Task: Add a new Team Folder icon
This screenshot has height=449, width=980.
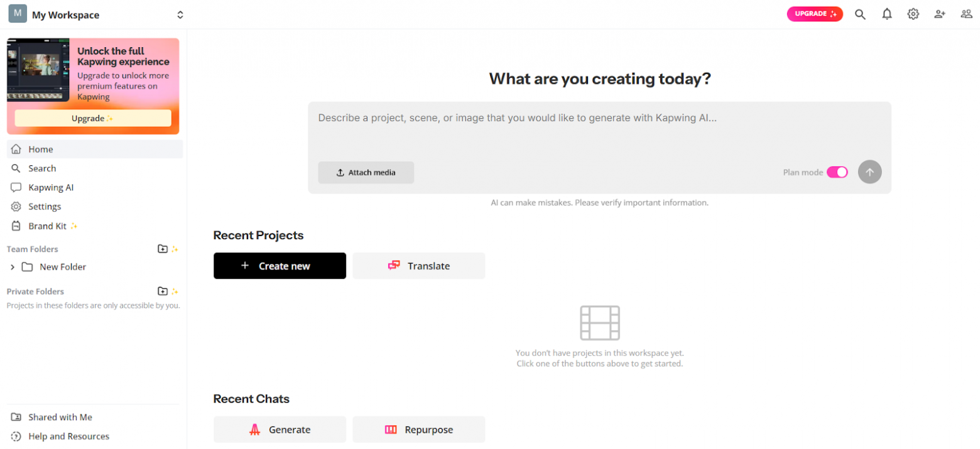Action: click(x=163, y=249)
